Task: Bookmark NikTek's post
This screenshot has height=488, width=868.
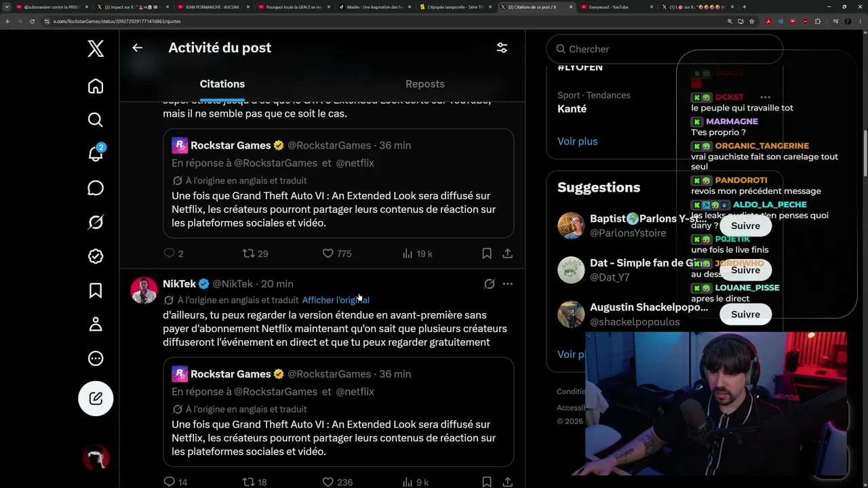Action: pos(486,482)
